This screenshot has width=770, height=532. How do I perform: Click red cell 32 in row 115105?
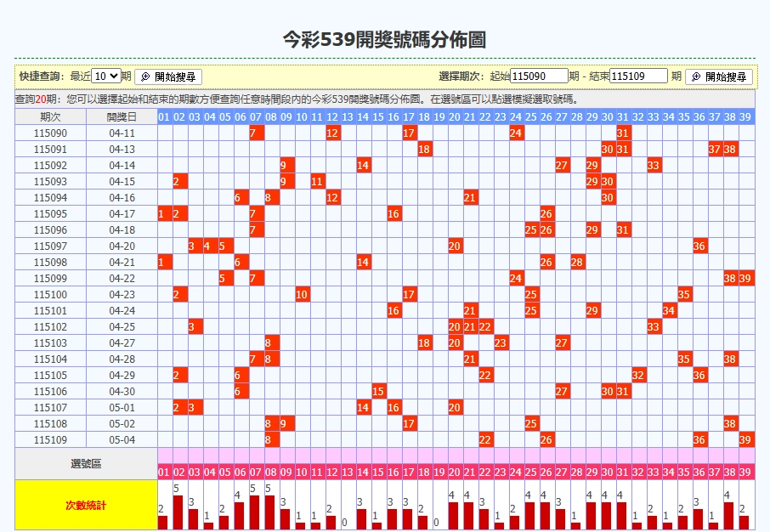click(638, 376)
